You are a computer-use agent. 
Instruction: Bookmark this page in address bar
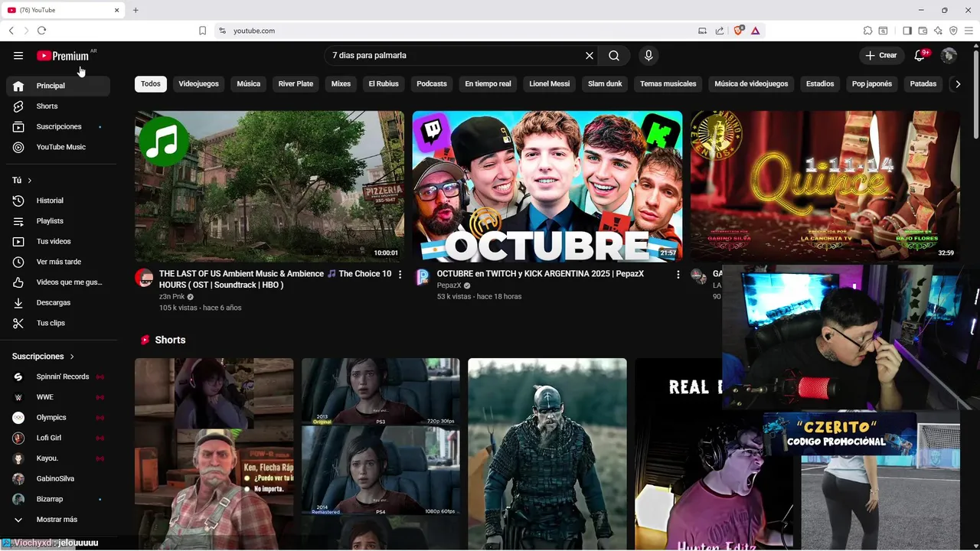pyautogui.click(x=202, y=31)
